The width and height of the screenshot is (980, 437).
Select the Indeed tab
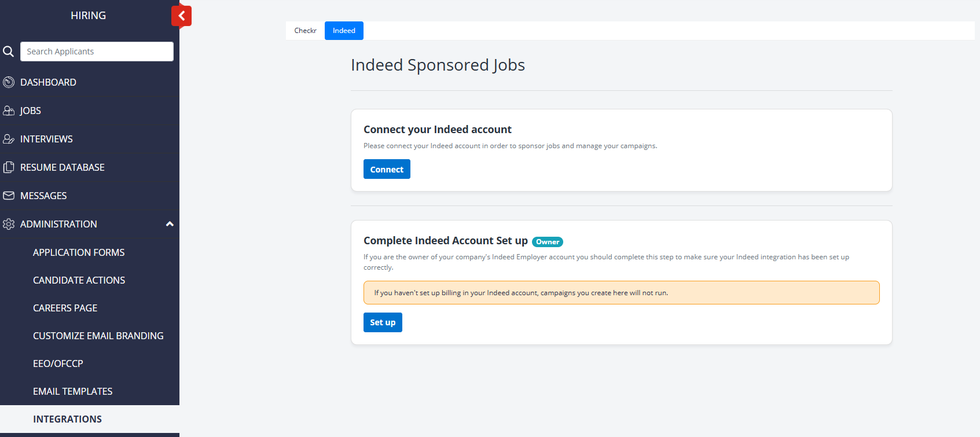pyautogui.click(x=344, y=31)
